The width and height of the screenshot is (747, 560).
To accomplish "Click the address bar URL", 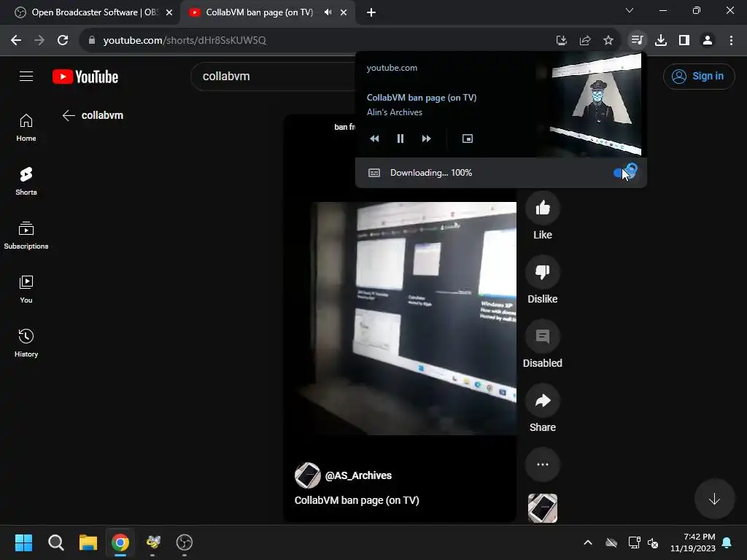I will pyautogui.click(x=185, y=40).
